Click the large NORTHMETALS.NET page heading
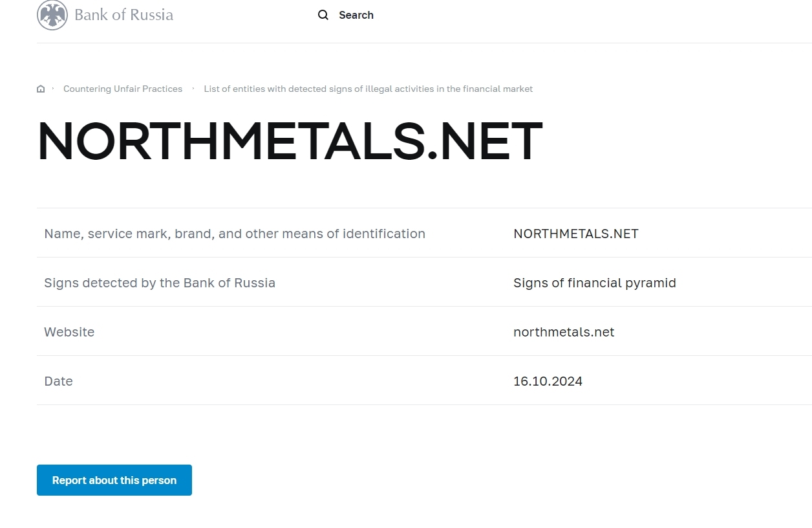The image size is (812, 528). [x=290, y=141]
